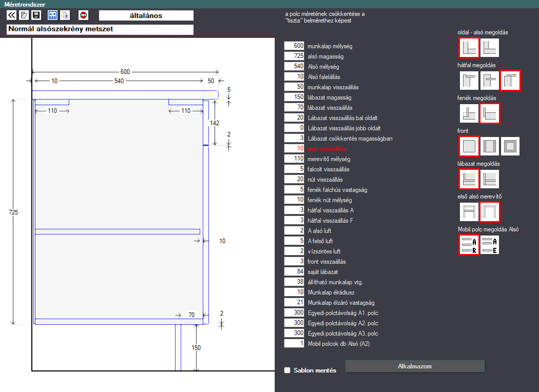Image resolution: width=539 pixels, height=392 pixels.
Task: Choose second lábazat megoldás icon
Action: [x=490, y=180]
